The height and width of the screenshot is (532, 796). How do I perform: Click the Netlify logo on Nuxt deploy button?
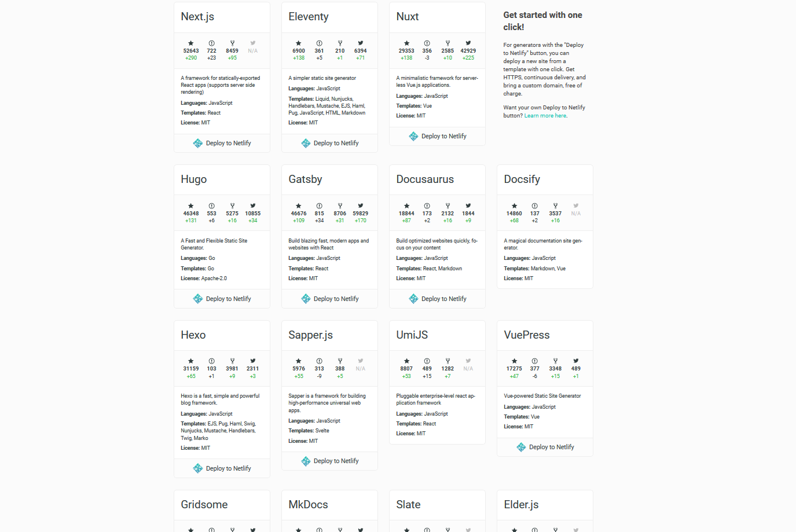coord(413,137)
